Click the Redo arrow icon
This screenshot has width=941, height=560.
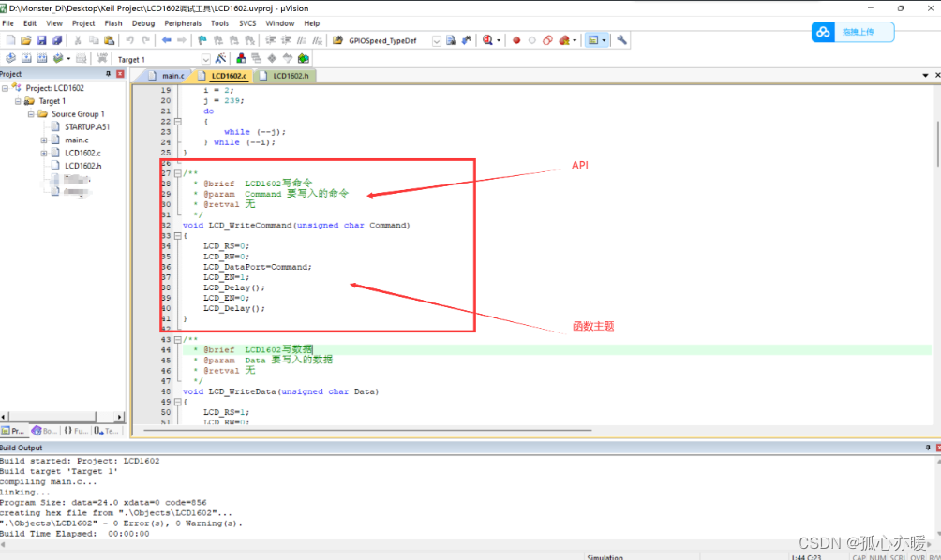tap(145, 40)
